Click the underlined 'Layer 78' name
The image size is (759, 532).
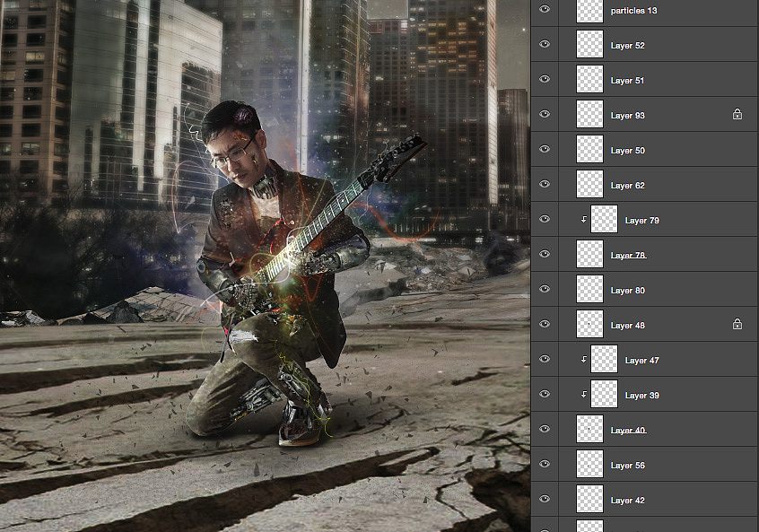tap(628, 255)
